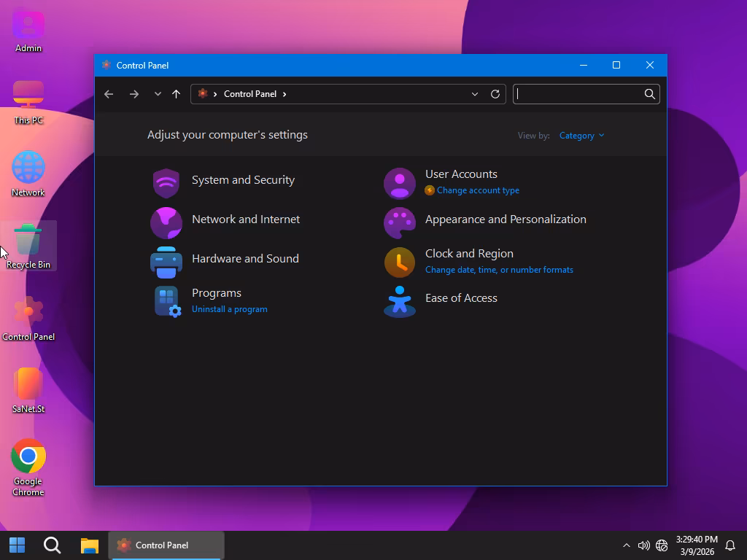
Task: Open File Explorer from the taskbar
Action: pyautogui.click(x=90, y=545)
